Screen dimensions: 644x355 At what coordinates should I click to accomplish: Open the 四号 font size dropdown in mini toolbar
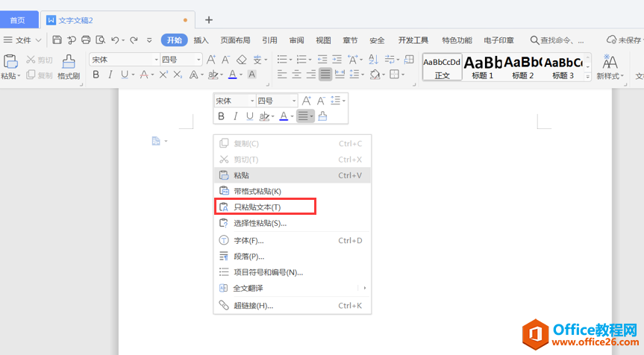pyautogui.click(x=294, y=101)
